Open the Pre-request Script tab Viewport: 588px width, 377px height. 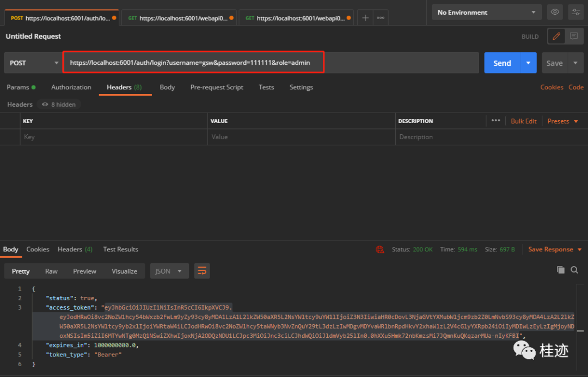[217, 88]
